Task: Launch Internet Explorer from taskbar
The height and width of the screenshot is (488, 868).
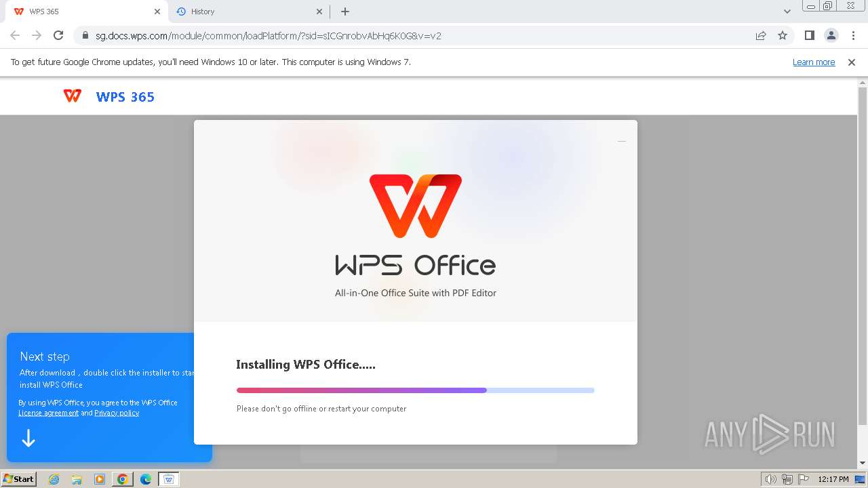Action: pos(54,479)
